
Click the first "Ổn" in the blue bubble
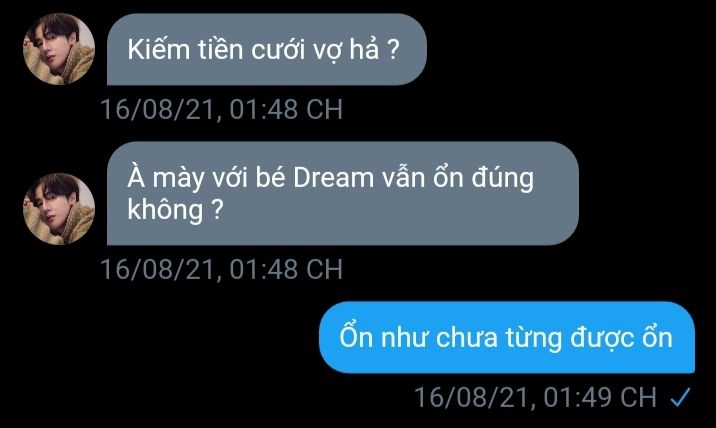click(x=356, y=335)
